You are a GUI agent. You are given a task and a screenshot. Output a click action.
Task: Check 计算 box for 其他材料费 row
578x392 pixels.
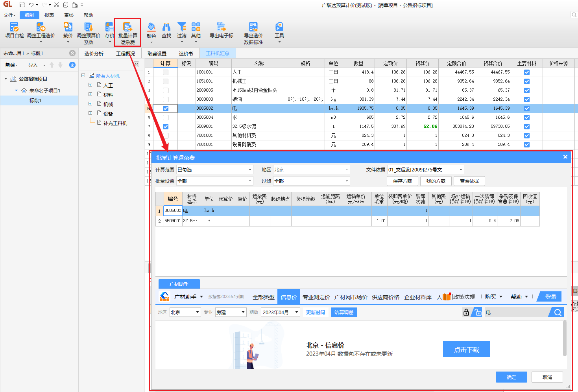(x=166, y=136)
